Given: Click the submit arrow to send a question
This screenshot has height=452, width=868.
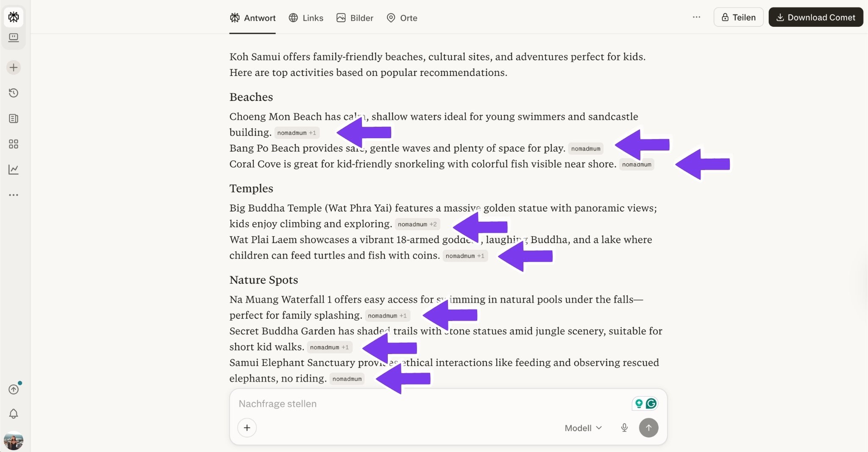Looking at the screenshot, I should pyautogui.click(x=648, y=427).
